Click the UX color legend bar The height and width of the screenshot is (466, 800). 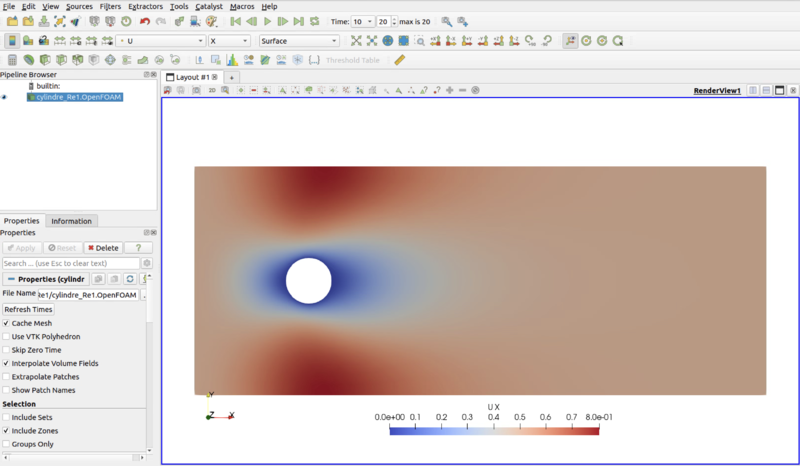pyautogui.click(x=494, y=431)
